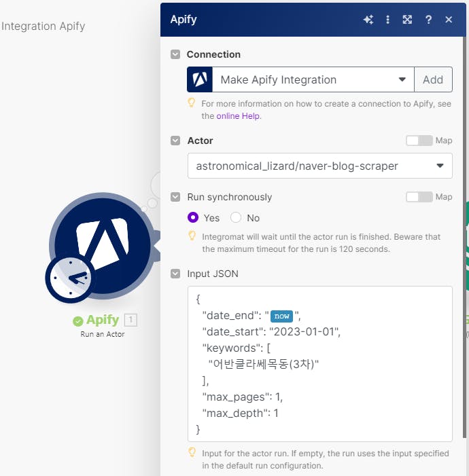Open the Make Apify Integration connection dropdown
The image size is (469, 476).
point(313,79)
